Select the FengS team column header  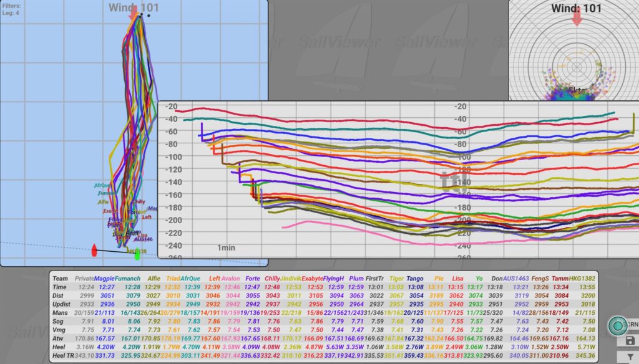tap(540, 279)
